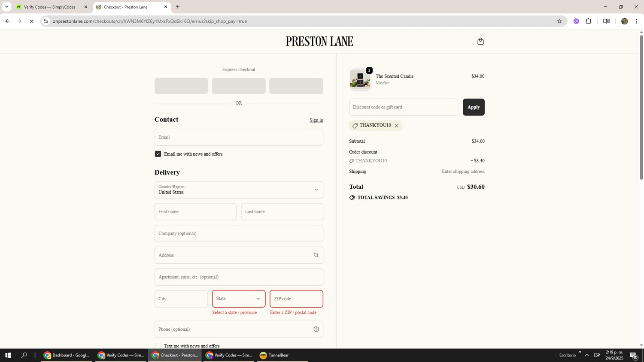View site information icon in address bar
The width and height of the screenshot is (644, 362).
pyautogui.click(x=46, y=21)
